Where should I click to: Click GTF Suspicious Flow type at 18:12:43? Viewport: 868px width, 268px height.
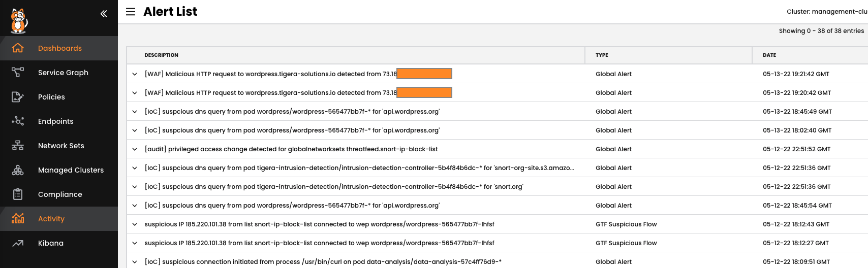click(626, 224)
